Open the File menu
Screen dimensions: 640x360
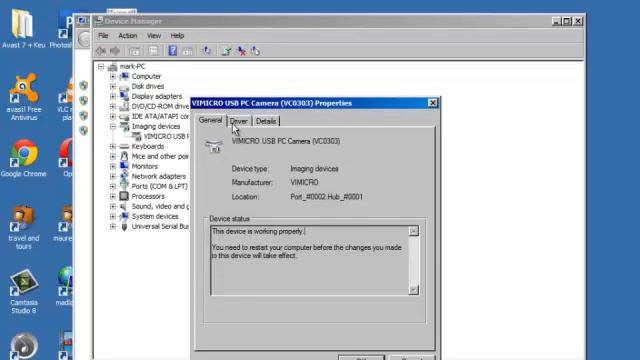tap(103, 36)
